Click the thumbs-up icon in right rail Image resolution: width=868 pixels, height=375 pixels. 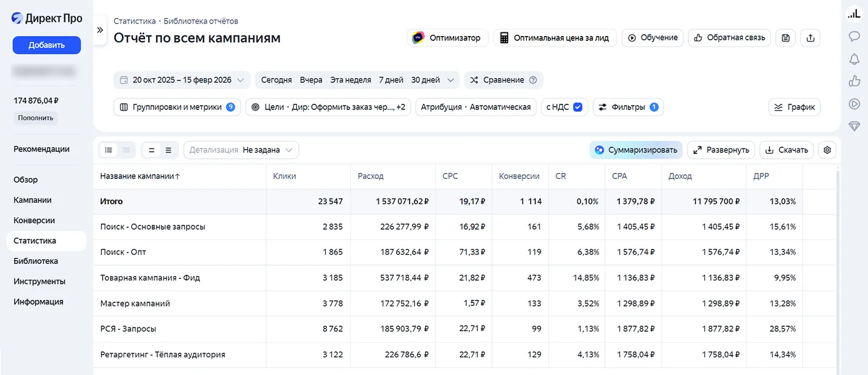point(854,81)
